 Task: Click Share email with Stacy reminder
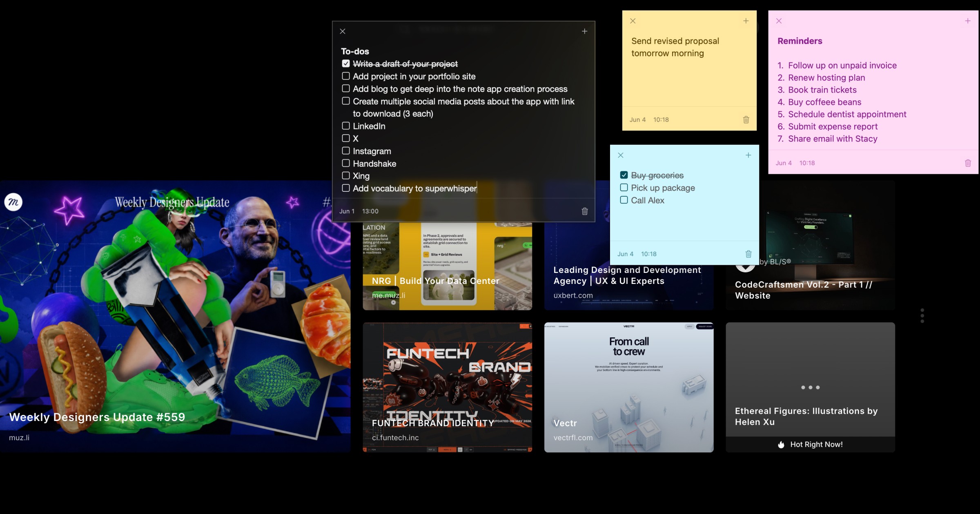pos(833,139)
